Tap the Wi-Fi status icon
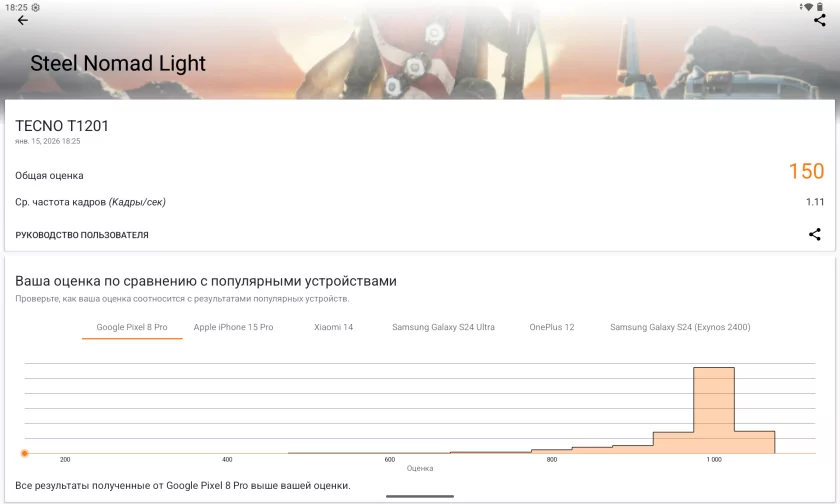 click(x=808, y=7)
